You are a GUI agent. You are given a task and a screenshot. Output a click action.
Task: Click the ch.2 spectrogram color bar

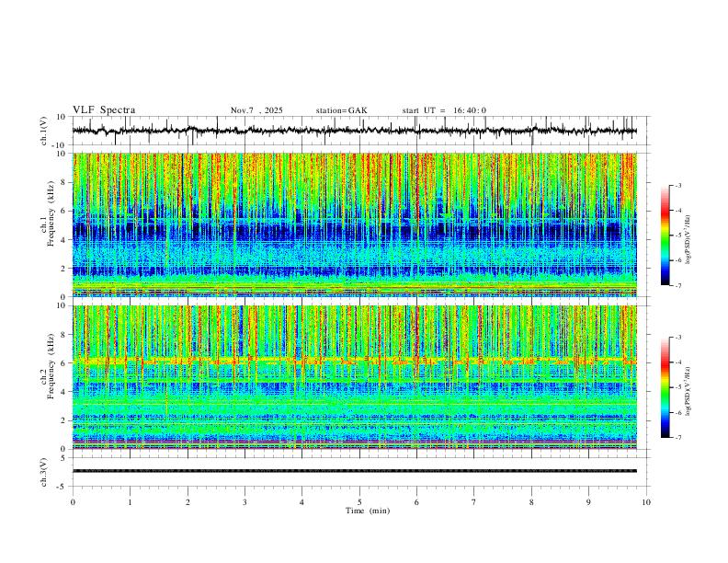click(x=665, y=387)
